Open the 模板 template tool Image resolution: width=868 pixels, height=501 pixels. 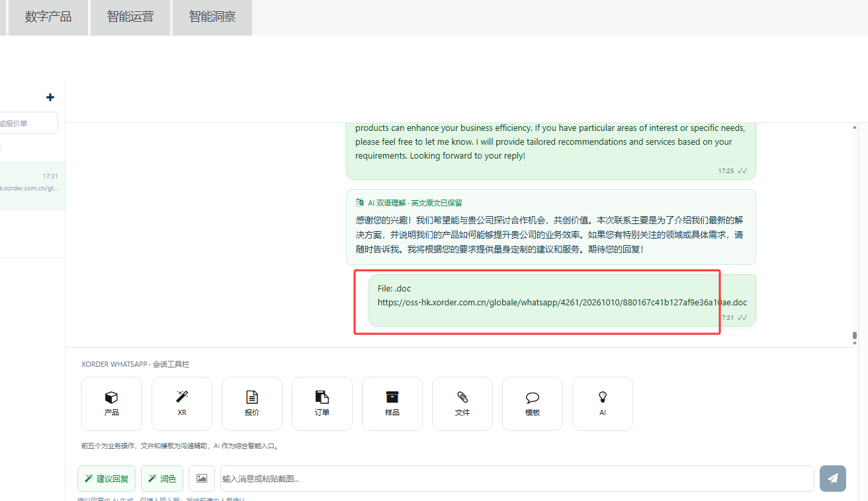coord(533,404)
